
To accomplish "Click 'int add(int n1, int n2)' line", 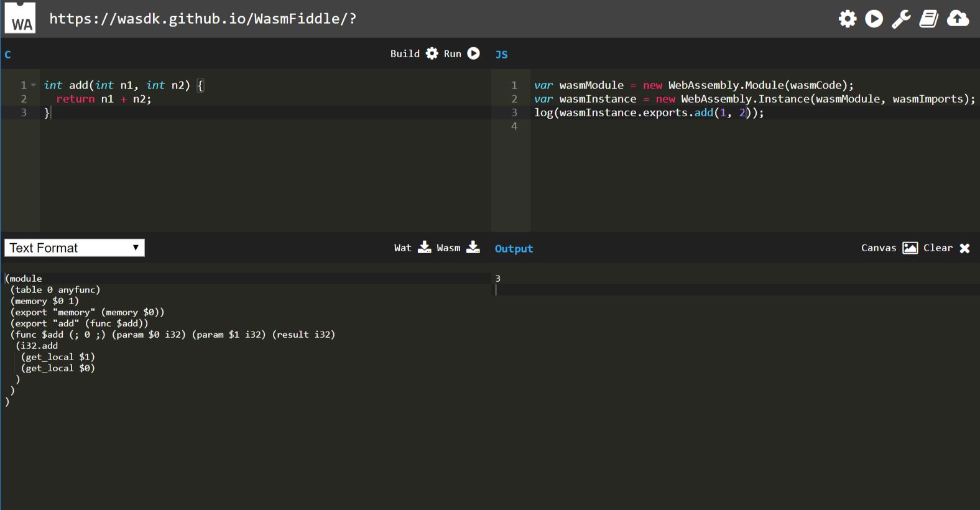I will (x=124, y=85).
